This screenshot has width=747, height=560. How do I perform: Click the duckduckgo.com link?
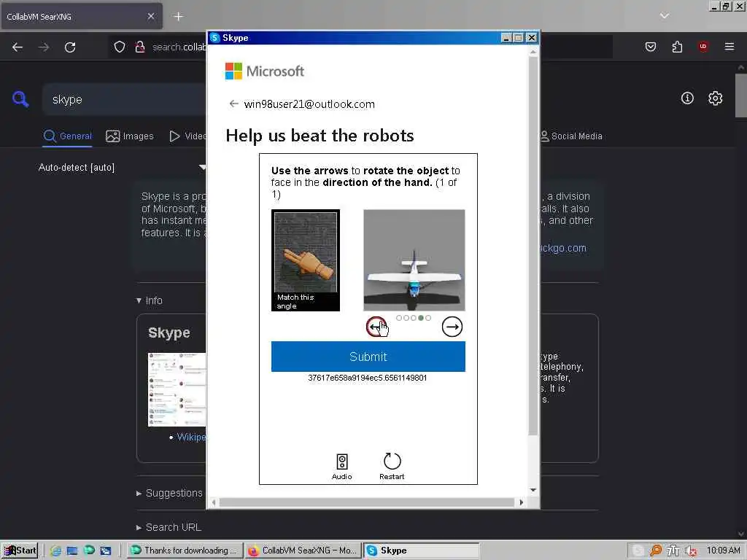tap(563, 248)
